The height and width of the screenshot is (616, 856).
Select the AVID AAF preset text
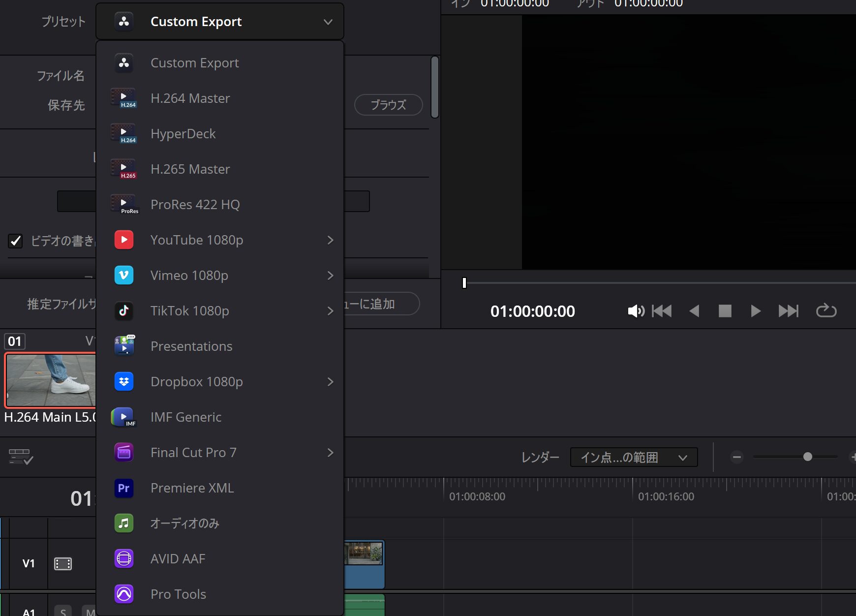coord(178,559)
